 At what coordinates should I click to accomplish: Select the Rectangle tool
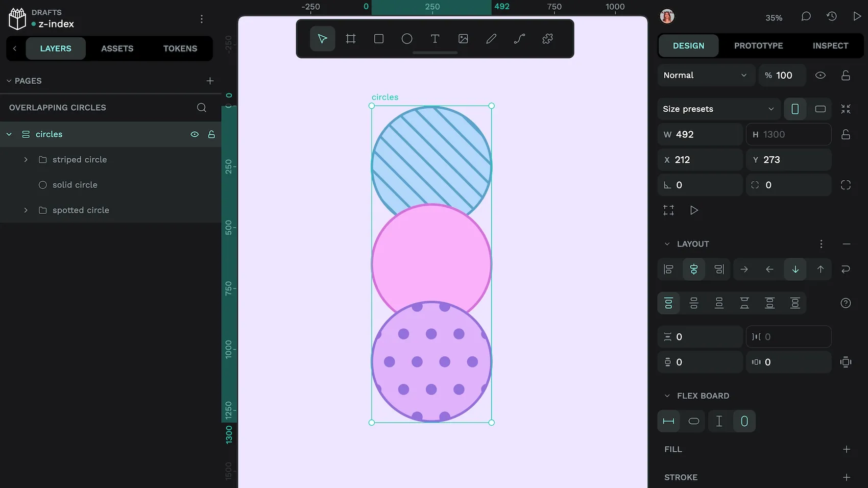pos(378,39)
